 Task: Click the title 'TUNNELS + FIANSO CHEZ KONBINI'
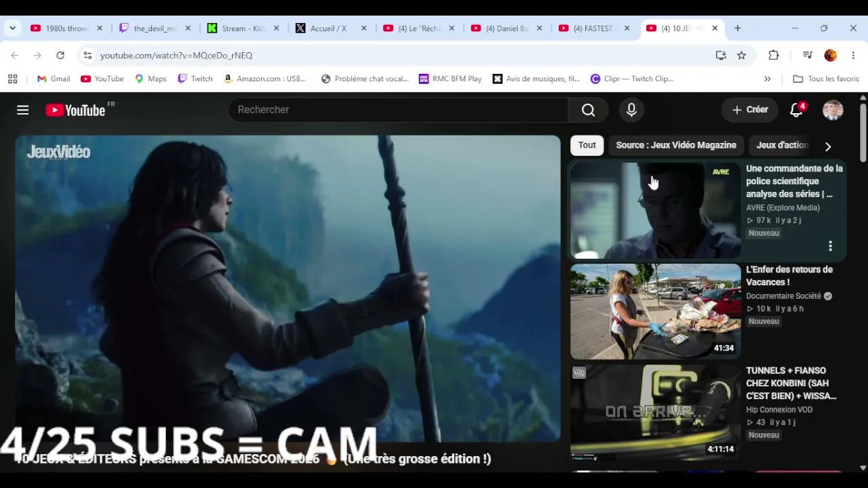click(791, 383)
